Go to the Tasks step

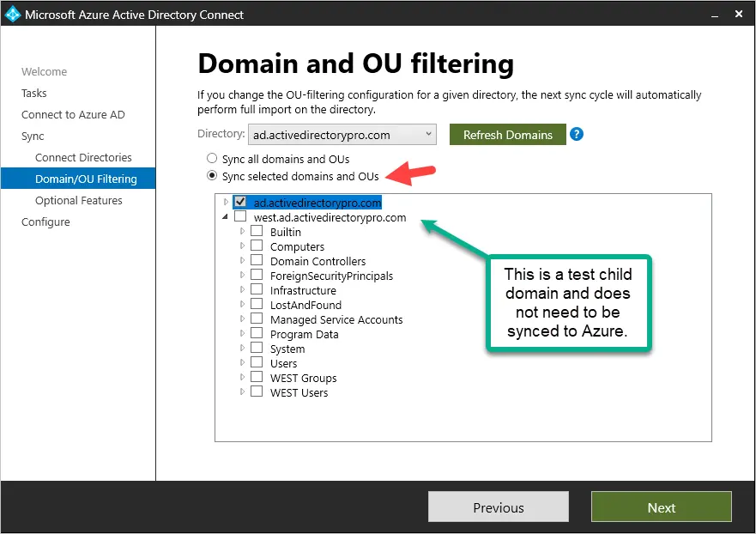pyautogui.click(x=33, y=93)
